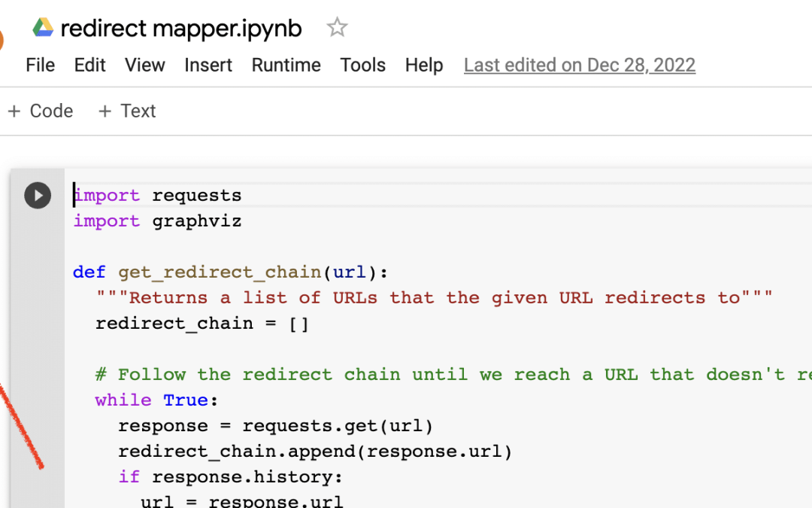Open the Tools menu
812x508 pixels.
[363, 65]
